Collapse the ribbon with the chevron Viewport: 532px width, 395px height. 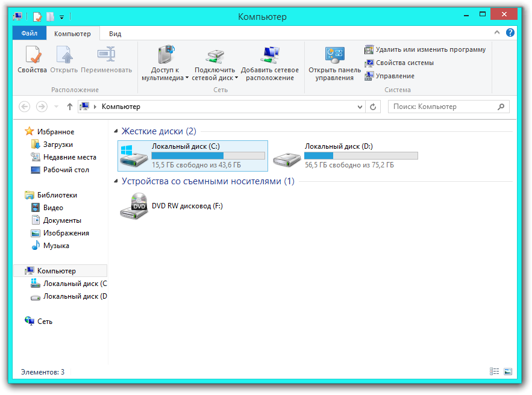pyautogui.click(x=497, y=33)
